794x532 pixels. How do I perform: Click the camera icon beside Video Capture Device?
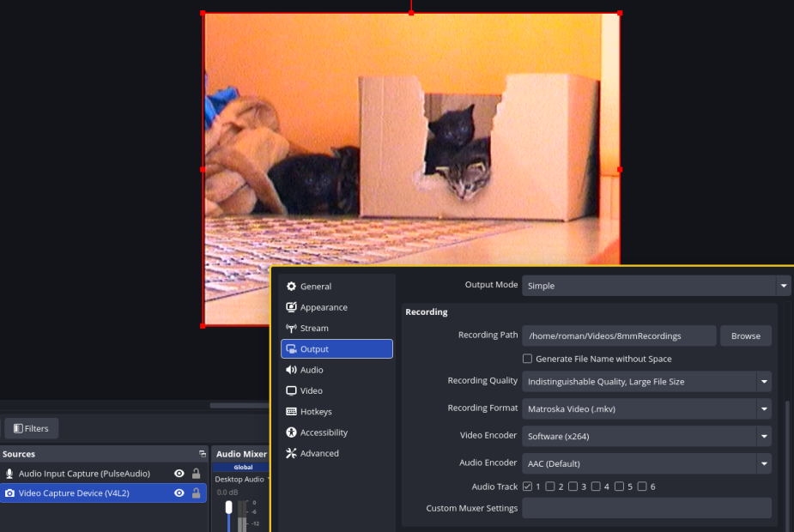point(9,493)
